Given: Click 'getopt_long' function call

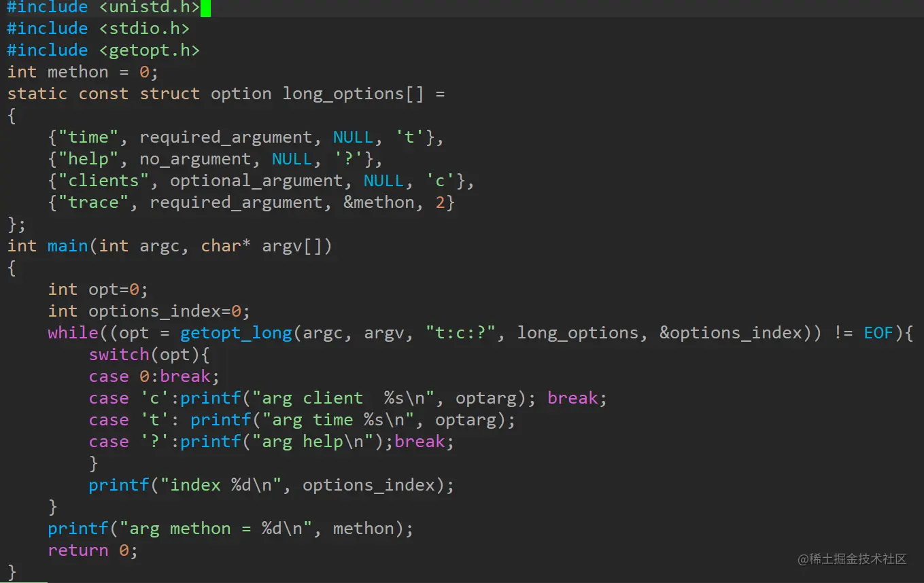Looking at the screenshot, I should coord(236,333).
